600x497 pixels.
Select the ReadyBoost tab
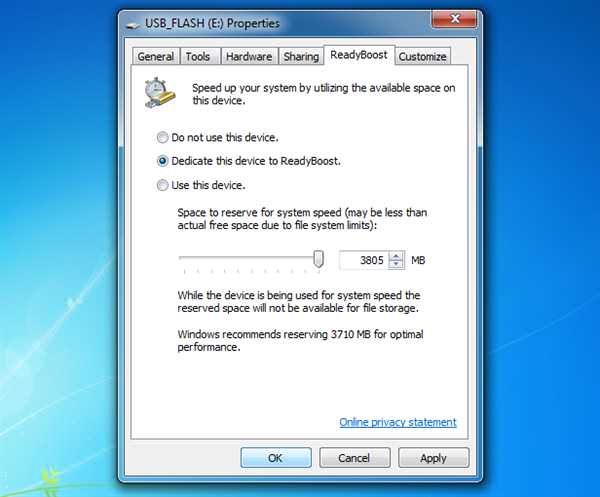tap(359, 55)
